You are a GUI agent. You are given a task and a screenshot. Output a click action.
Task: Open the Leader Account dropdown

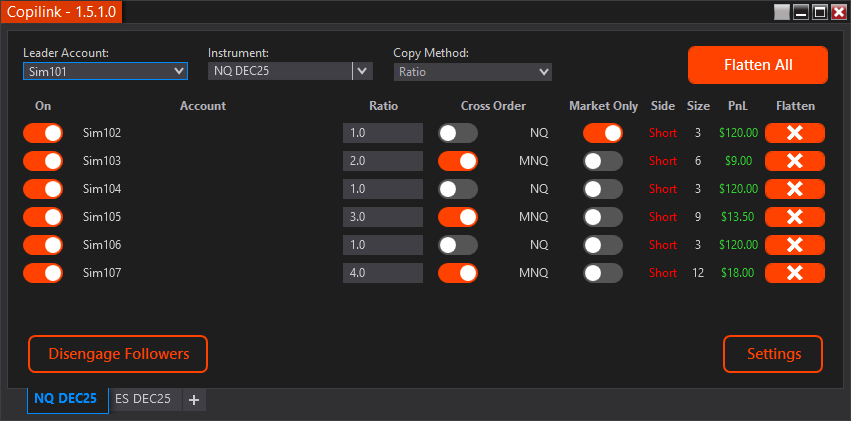point(105,72)
